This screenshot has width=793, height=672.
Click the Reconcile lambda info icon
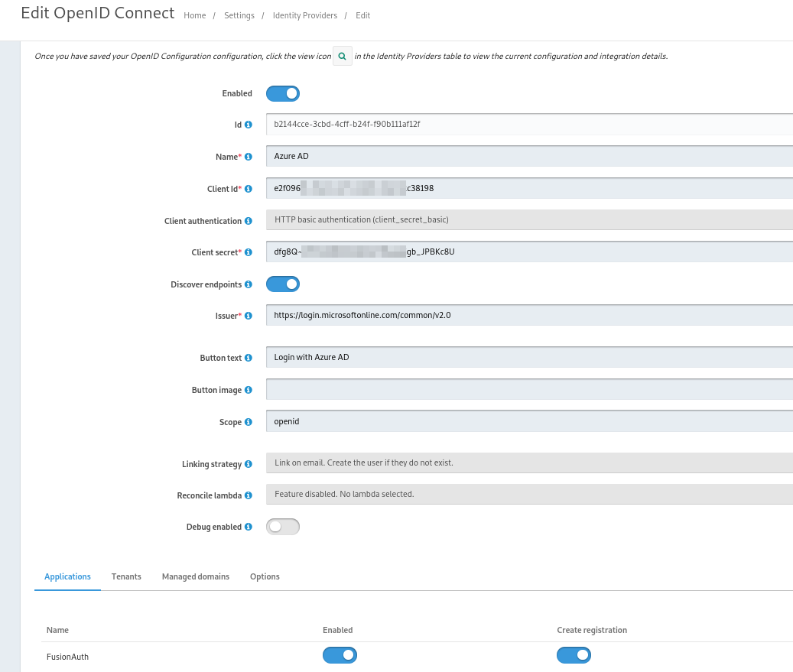(x=249, y=495)
